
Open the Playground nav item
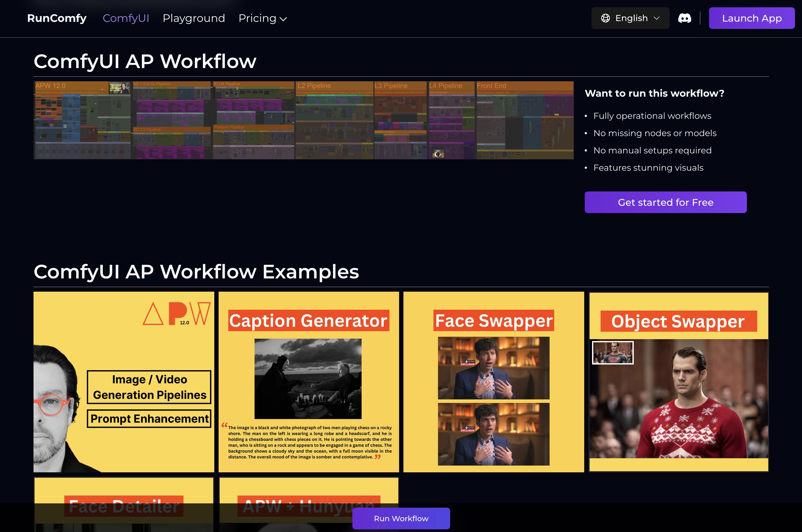pyautogui.click(x=194, y=18)
